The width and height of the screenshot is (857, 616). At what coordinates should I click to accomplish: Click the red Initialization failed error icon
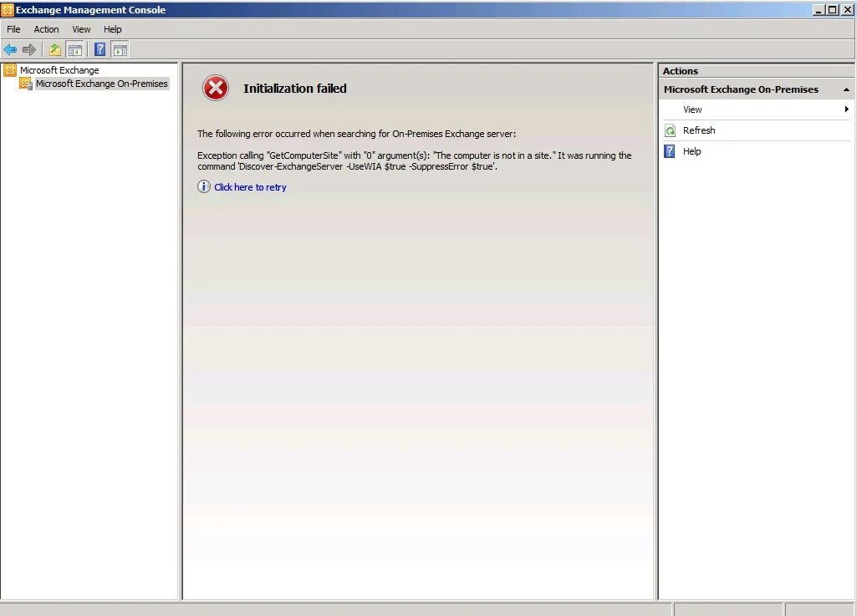click(x=216, y=88)
